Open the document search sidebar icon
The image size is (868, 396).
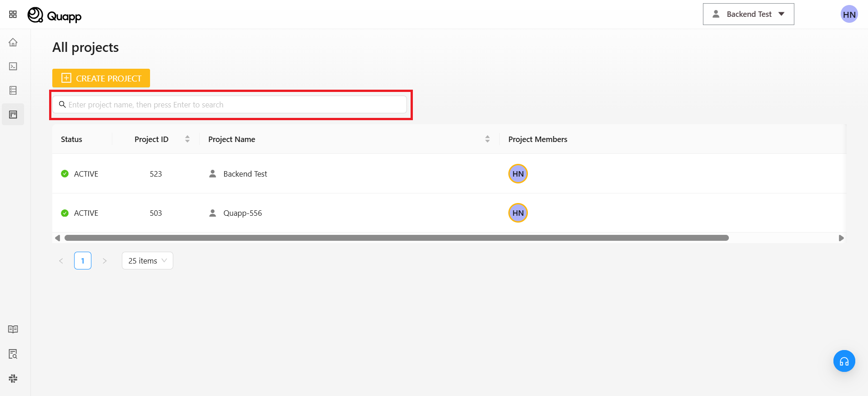13,354
